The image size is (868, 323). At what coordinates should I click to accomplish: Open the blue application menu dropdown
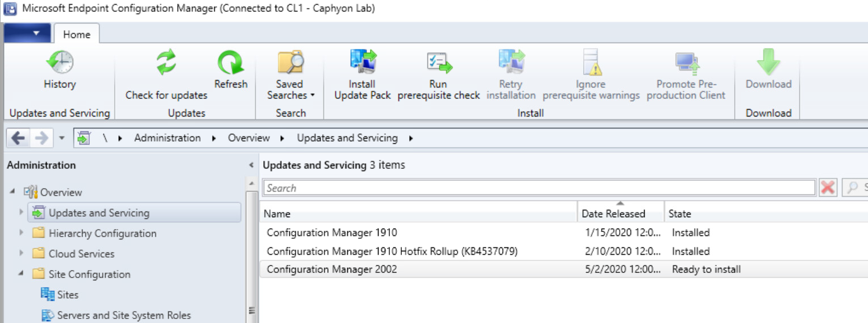[27, 34]
